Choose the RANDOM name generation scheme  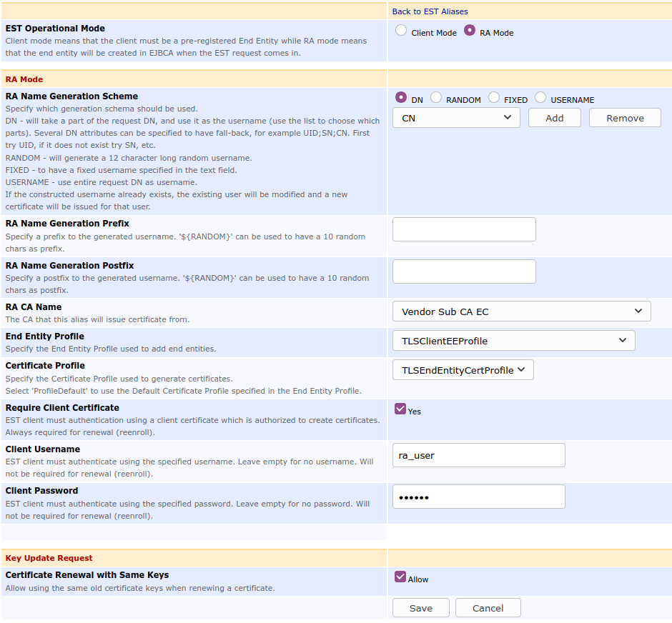436,98
